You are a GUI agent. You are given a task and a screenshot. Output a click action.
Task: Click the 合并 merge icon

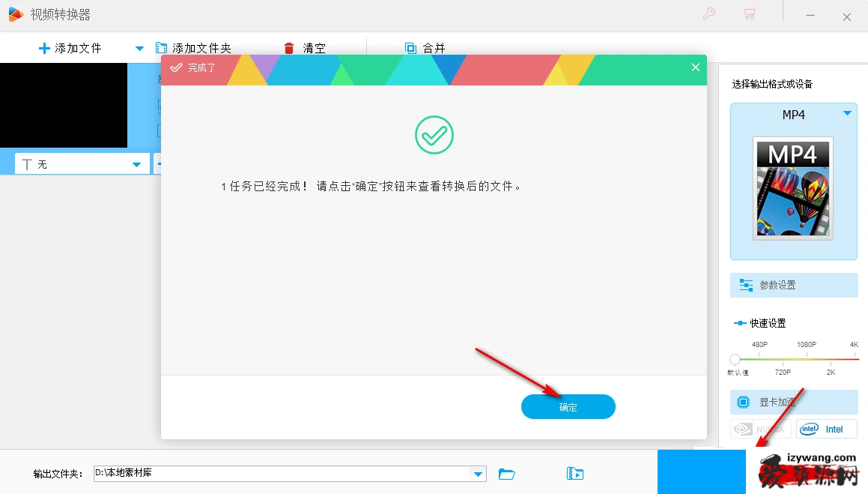pos(410,48)
